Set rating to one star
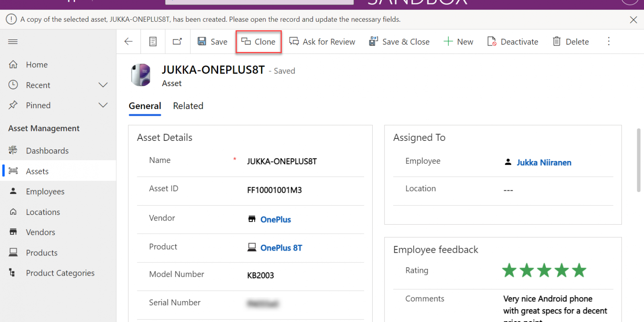 (509, 270)
